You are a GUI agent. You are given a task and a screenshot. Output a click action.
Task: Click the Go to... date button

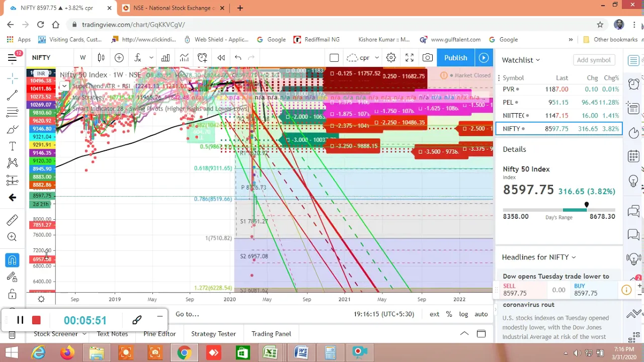[187, 314]
